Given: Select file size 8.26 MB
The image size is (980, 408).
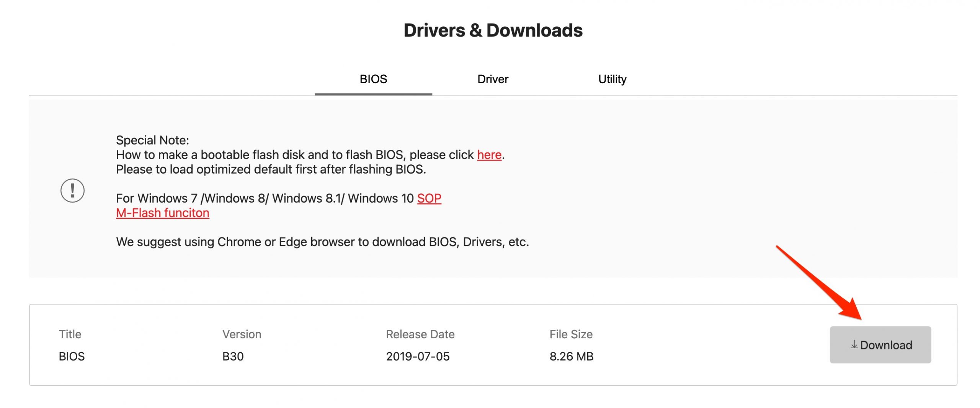Looking at the screenshot, I should coord(571,356).
